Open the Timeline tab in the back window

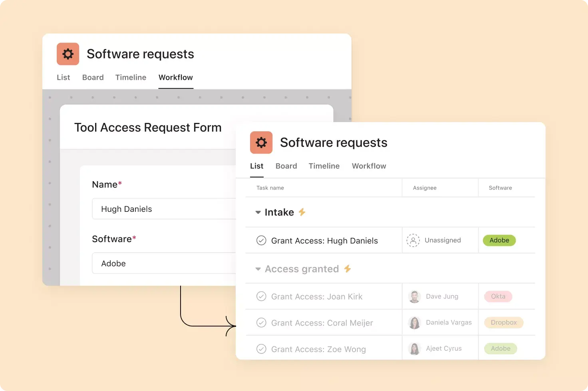[131, 77]
